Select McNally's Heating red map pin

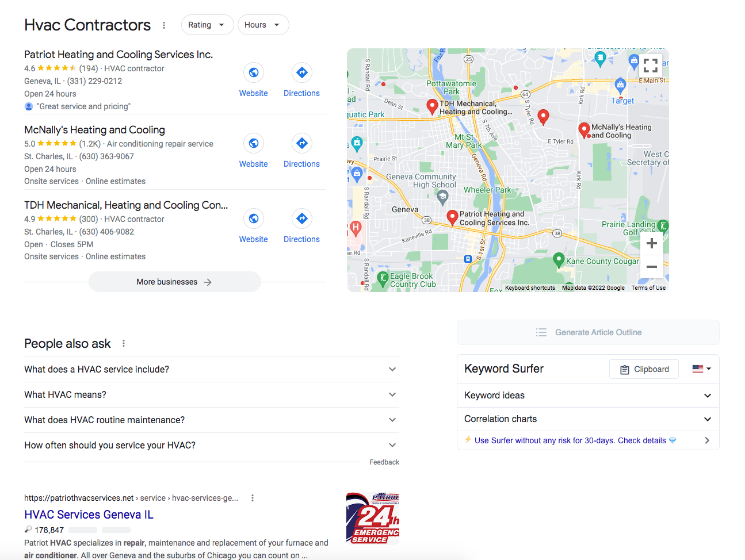click(x=584, y=131)
